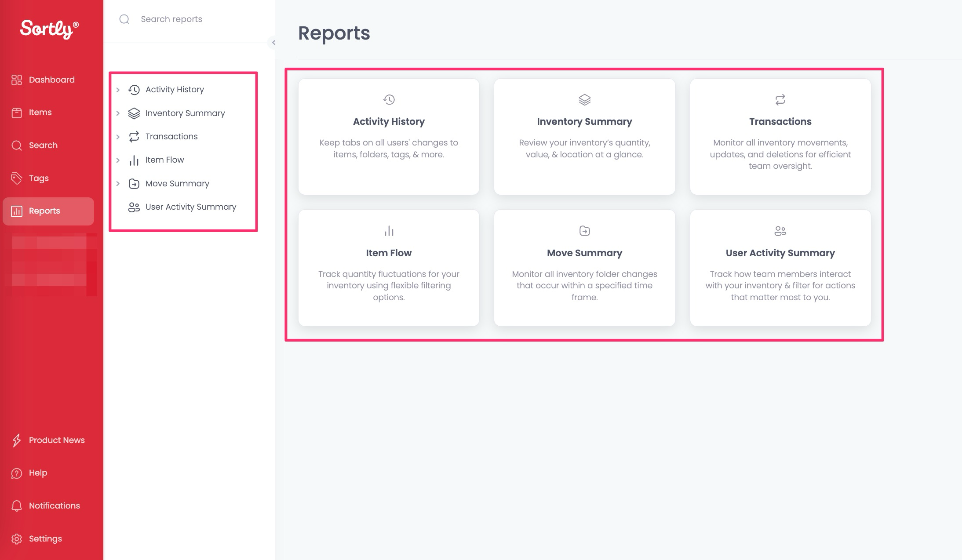Viewport: 962px width, 560px height.
Task: Expand the Activity History tree chevron
Action: 118,90
